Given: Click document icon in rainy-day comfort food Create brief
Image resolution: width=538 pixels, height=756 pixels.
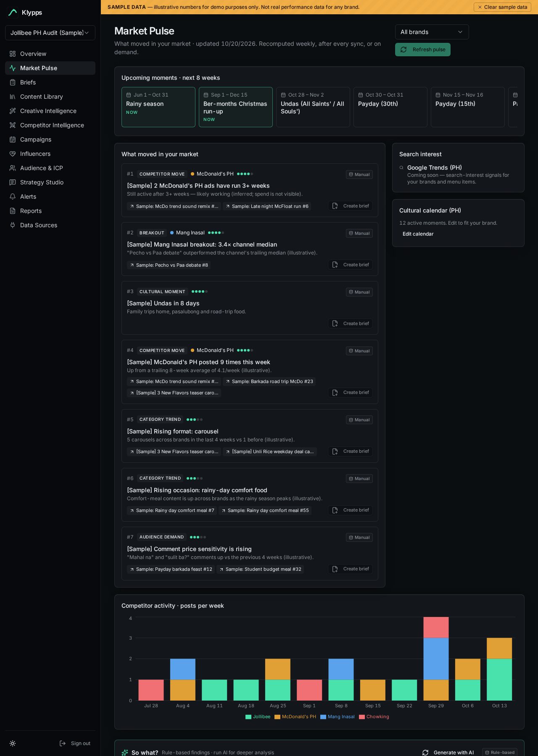Looking at the screenshot, I should pyautogui.click(x=335, y=510).
